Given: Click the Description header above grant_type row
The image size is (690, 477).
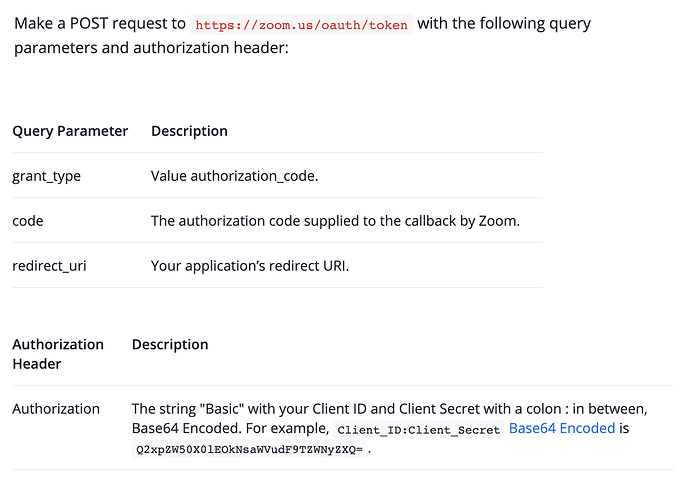Looking at the screenshot, I should pos(189,131).
